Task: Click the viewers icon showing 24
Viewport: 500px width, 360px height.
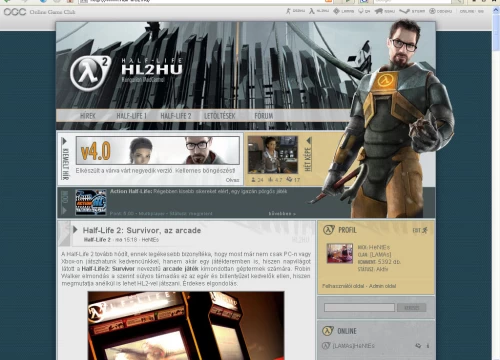Action: [253, 180]
